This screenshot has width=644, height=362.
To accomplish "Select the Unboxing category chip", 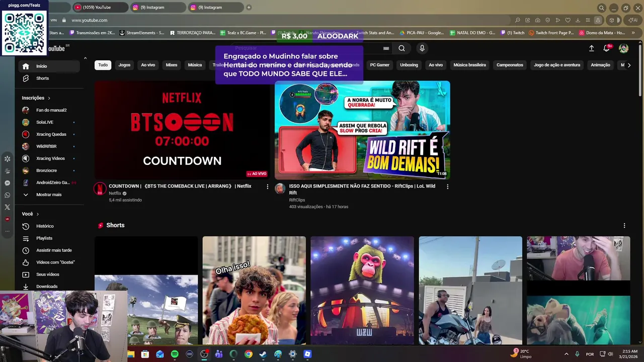I will tap(409, 65).
